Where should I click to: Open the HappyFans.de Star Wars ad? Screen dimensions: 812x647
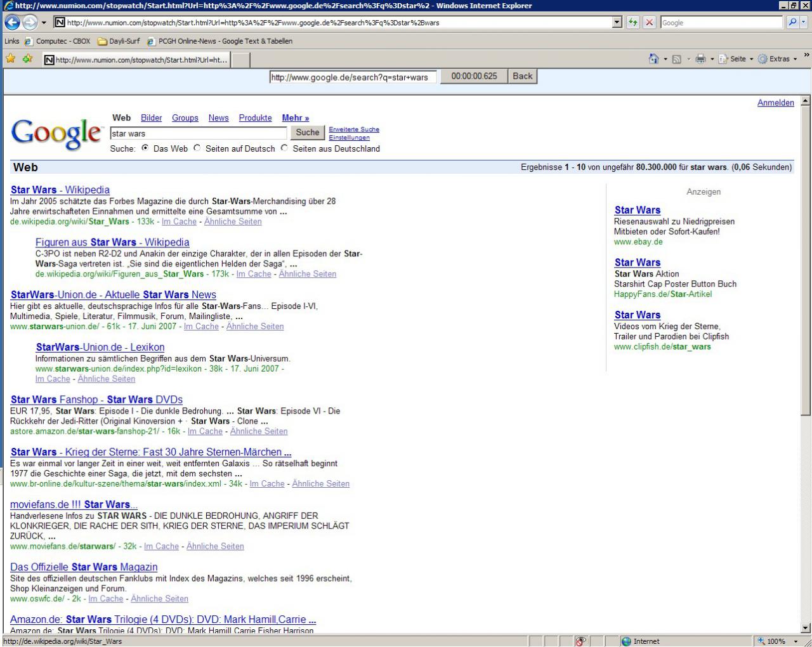[638, 263]
